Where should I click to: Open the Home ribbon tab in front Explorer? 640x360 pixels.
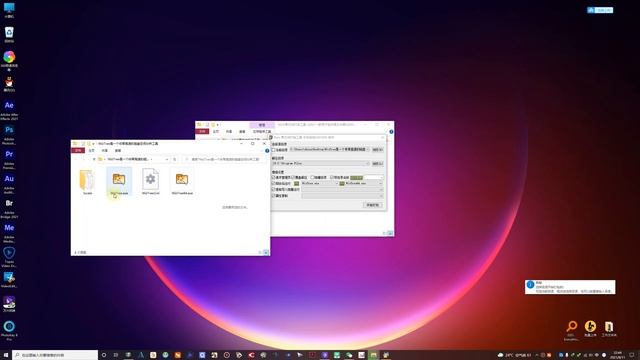click(91, 151)
